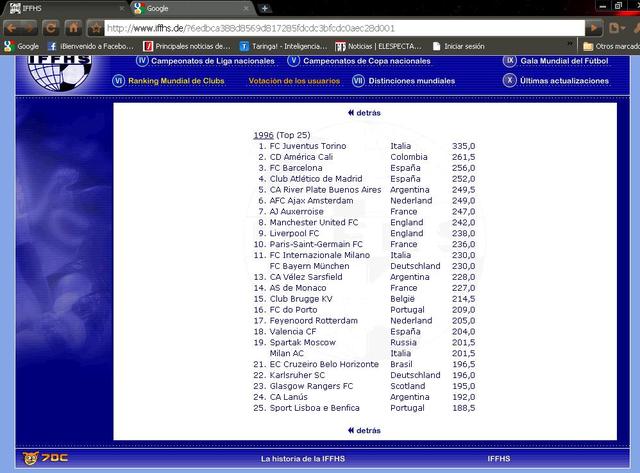This screenshot has height=473, width=640.
Task: Click Manchester United FC entry
Action: tap(314, 222)
